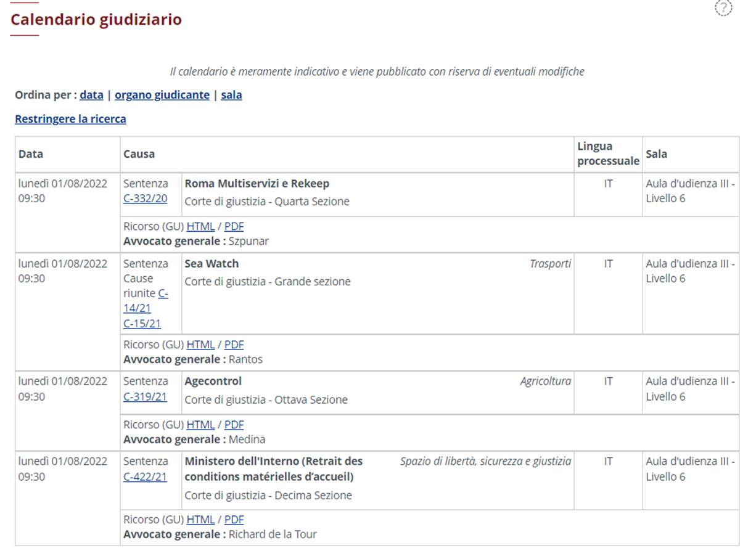This screenshot has width=756, height=556.
Task: Select Ministero dell'Interno case title
Action: [x=274, y=468]
